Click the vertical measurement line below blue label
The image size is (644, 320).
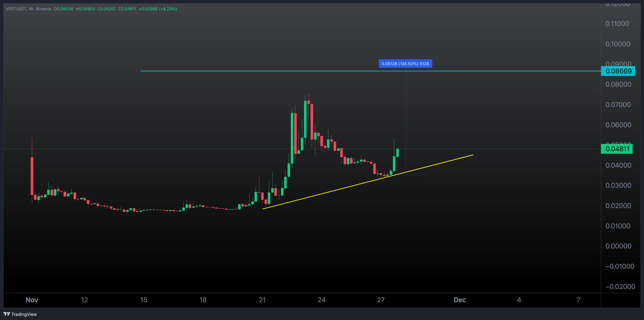(x=406, y=113)
